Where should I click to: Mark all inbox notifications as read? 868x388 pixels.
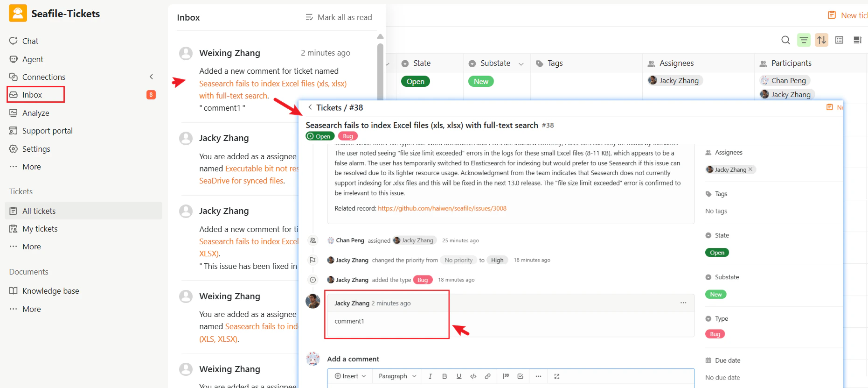pyautogui.click(x=339, y=17)
